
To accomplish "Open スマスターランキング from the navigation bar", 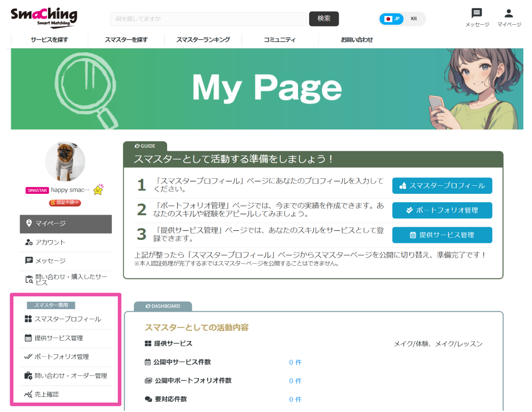I will [203, 39].
